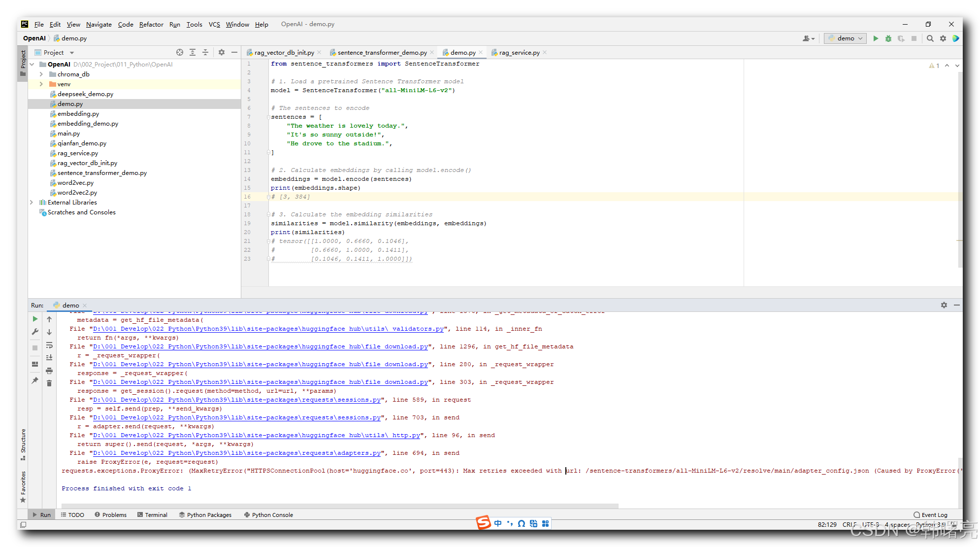Toggle scroll to end in console
This screenshot has height=547, width=980.
point(49,358)
